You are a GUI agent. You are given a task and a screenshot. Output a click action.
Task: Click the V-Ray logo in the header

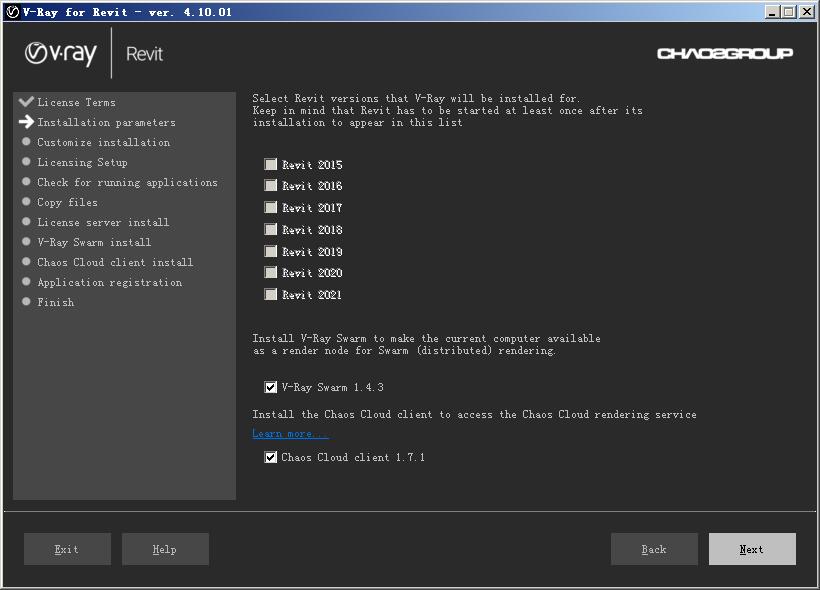[x=61, y=54]
